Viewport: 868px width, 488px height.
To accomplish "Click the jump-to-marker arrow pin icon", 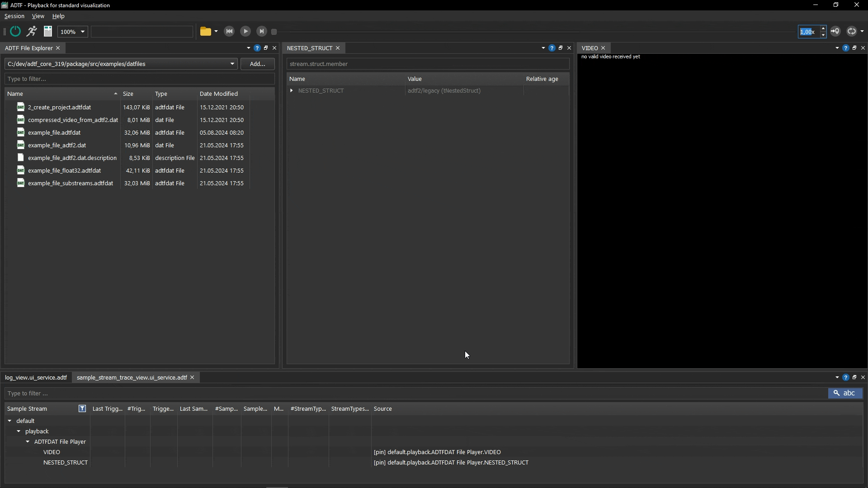I will tap(835, 31).
